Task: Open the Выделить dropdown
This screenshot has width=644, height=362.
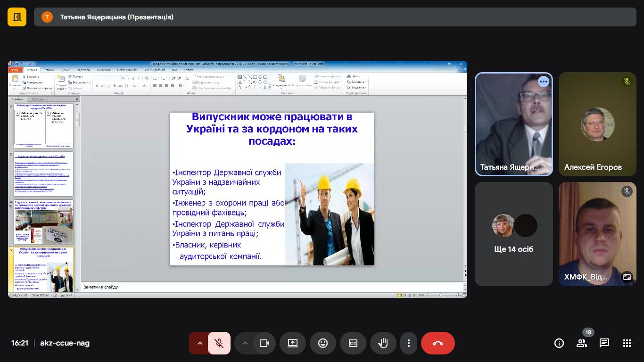Action: [357, 87]
